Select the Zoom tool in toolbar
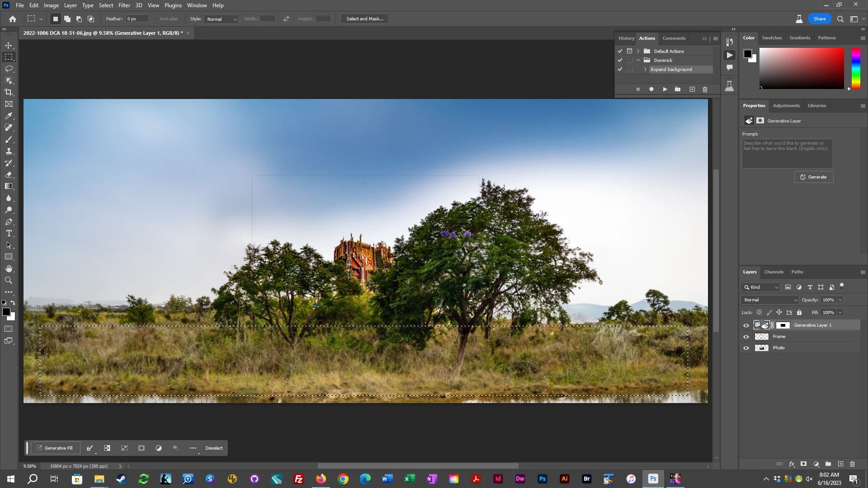The height and width of the screenshot is (488, 868). (x=9, y=281)
